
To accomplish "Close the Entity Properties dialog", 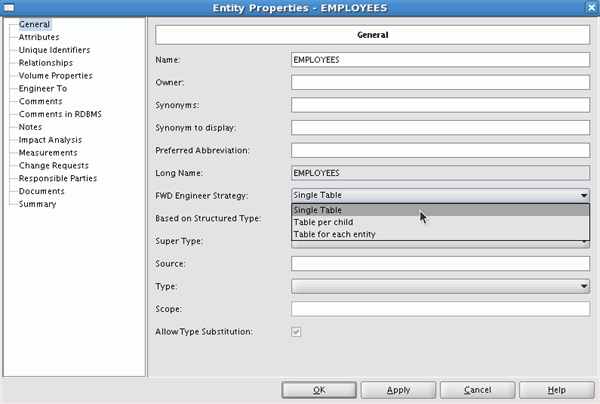I will [x=591, y=8].
